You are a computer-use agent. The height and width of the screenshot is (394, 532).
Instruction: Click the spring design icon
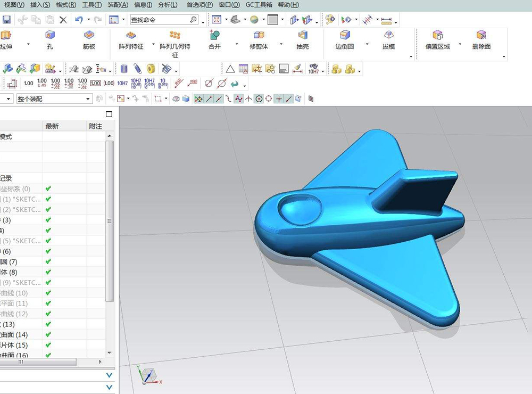[x=137, y=69]
